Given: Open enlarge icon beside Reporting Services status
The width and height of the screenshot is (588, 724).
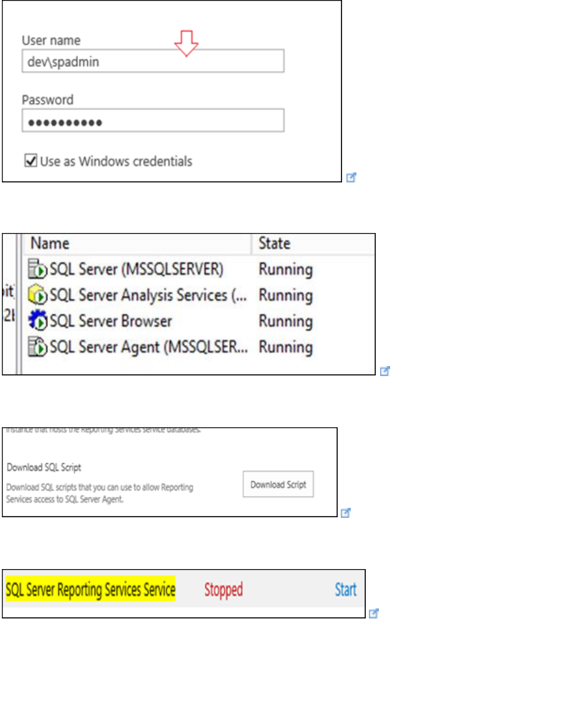Looking at the screenshot, I should pos(374,613).
